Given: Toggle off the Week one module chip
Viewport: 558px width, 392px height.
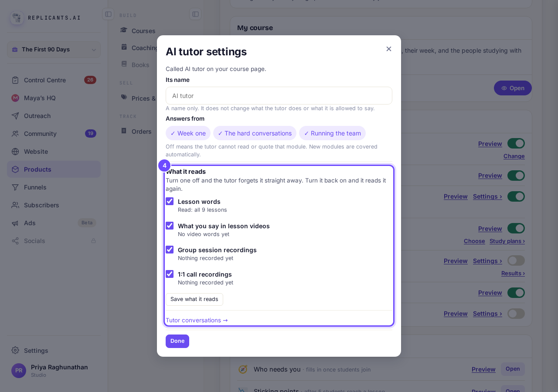Looking at the screenshot, I should click(188, 133).
